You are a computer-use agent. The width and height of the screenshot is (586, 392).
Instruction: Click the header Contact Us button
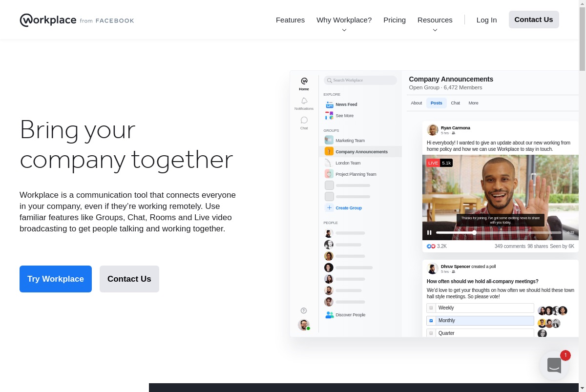coord(534,20)
